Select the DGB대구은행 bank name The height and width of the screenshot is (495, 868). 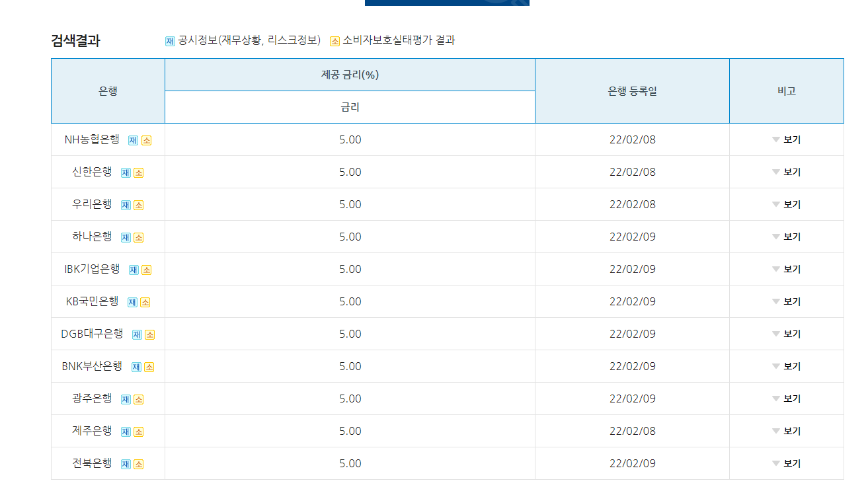[x=93, y=334]
